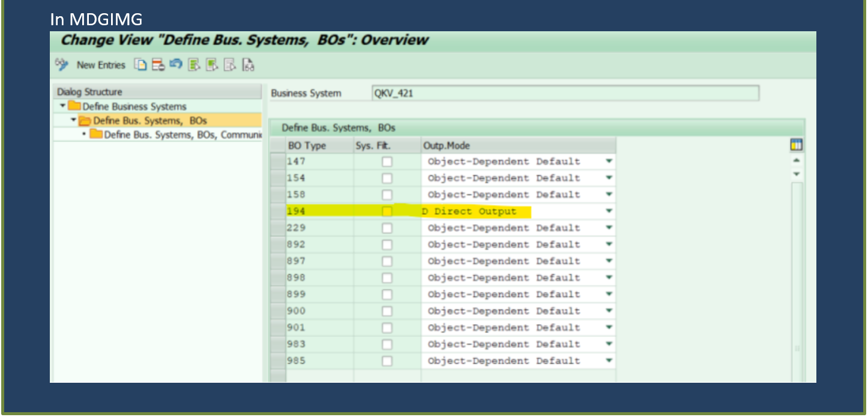This screenshot has height=417, width=868.
Task: Select Define Bus. Systems, BOs, Communic node
Action: [182, 135]
